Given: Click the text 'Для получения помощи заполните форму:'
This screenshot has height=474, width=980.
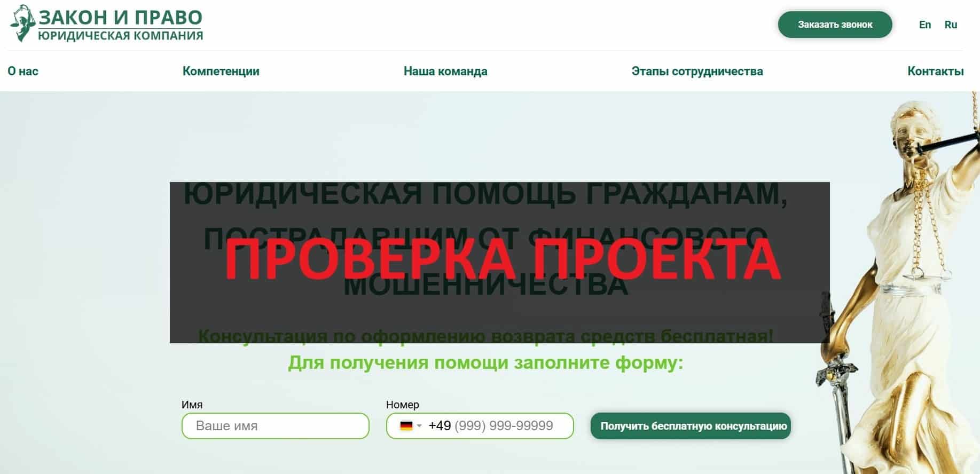Looking at the screenshot, I should click(485, 362).
